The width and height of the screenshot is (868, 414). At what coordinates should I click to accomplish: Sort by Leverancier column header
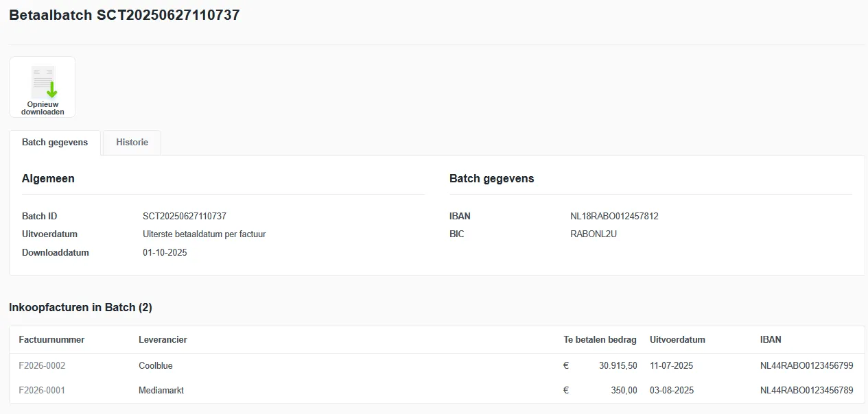coord(163,340)
